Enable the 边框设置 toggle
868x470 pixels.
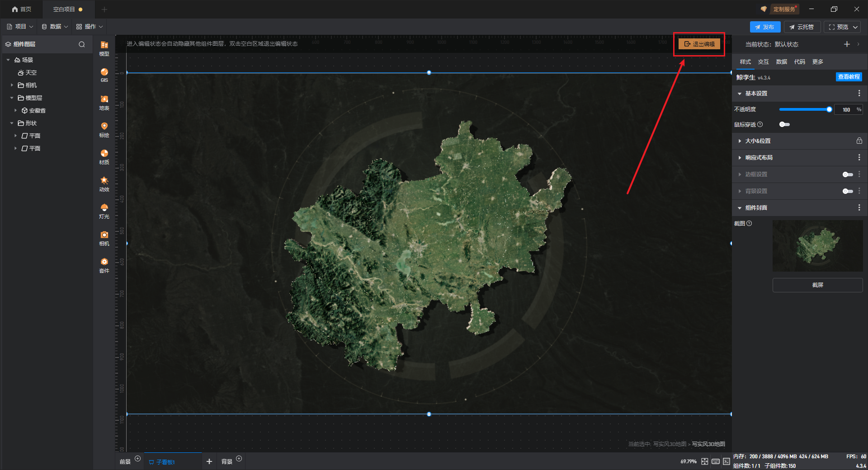point(848,174)
